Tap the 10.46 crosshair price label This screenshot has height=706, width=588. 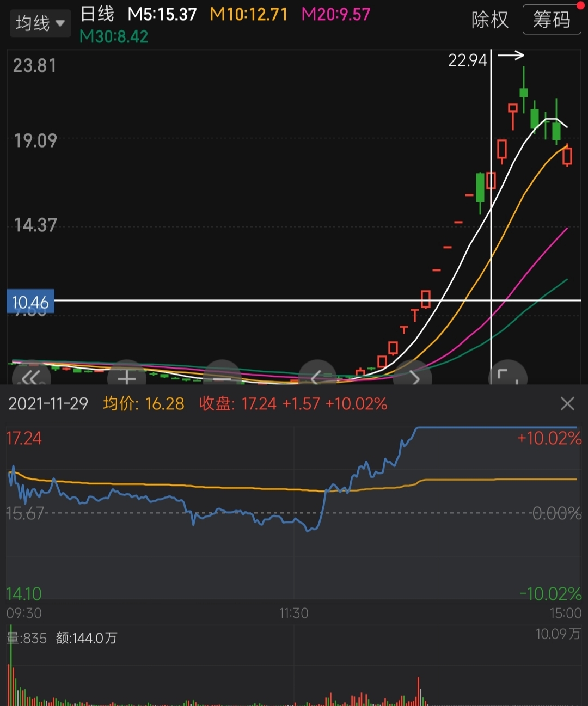click(x=30, y=302)
